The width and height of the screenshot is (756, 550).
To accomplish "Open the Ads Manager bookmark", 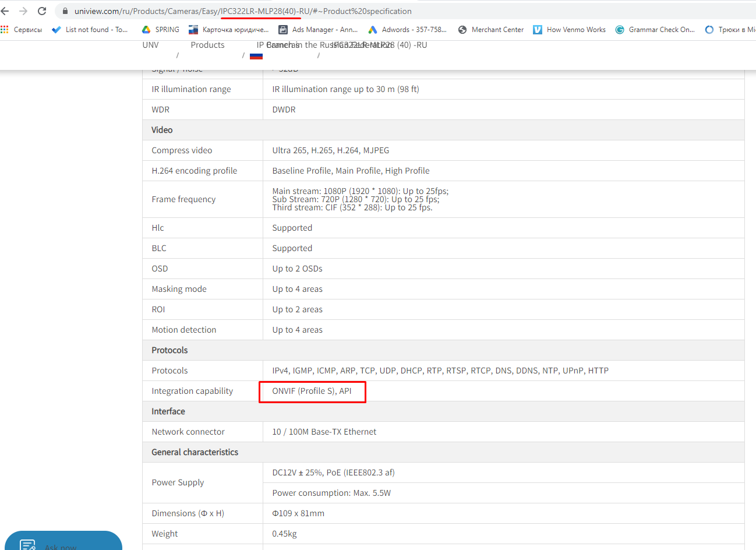I will pyautogui.click(x=318, y=30).
